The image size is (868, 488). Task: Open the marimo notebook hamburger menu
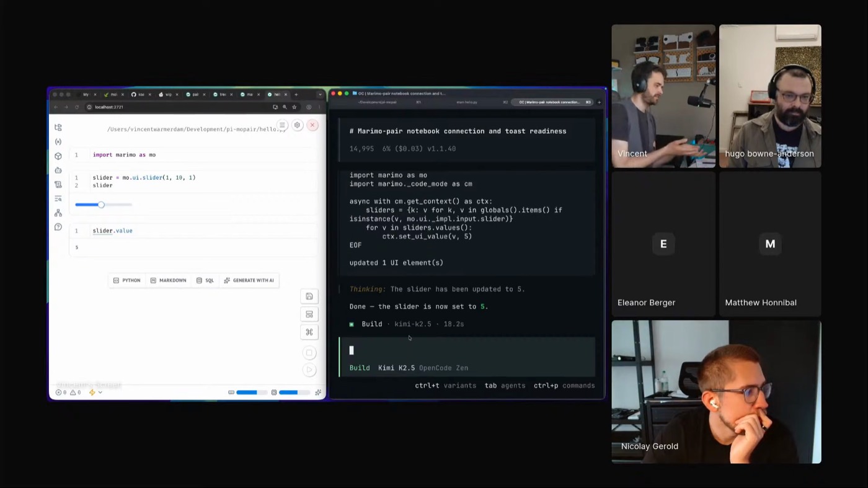coord(282,125)
